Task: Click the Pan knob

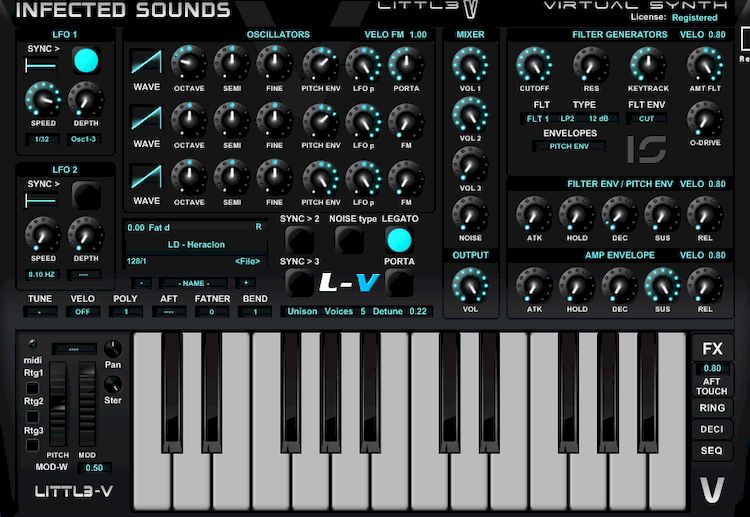Action: (x=113, y=349)
